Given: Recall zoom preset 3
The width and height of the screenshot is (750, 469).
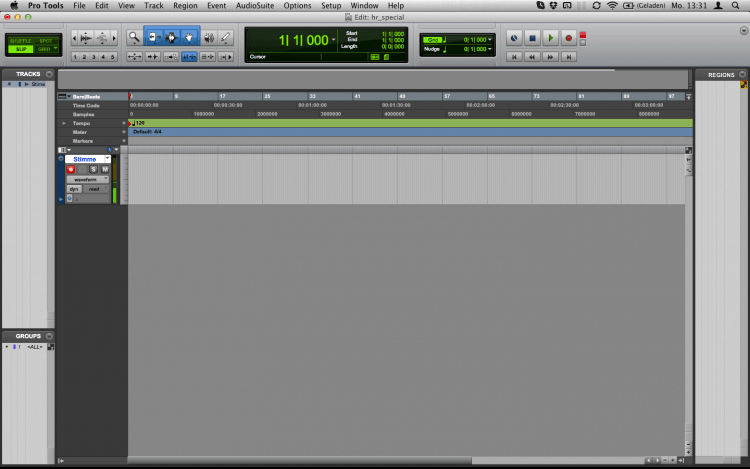Looking at the screenshot, I should click(x=94, y=57).
